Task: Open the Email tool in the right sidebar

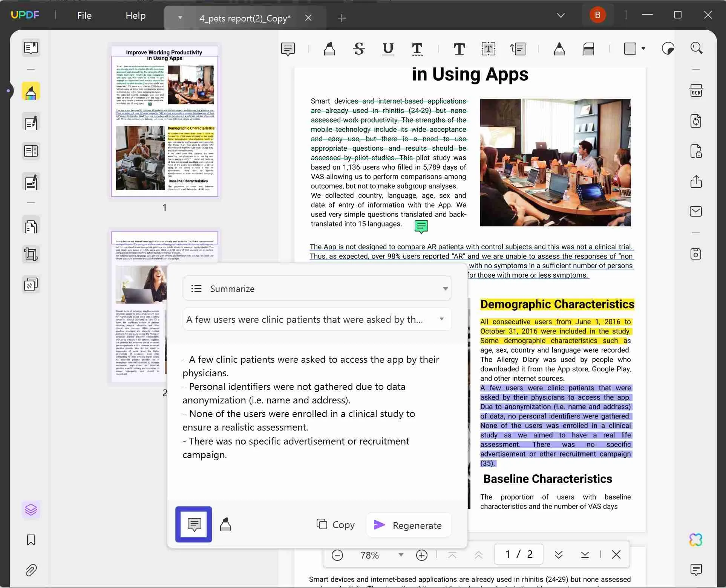Action: (x=696, y=211)
